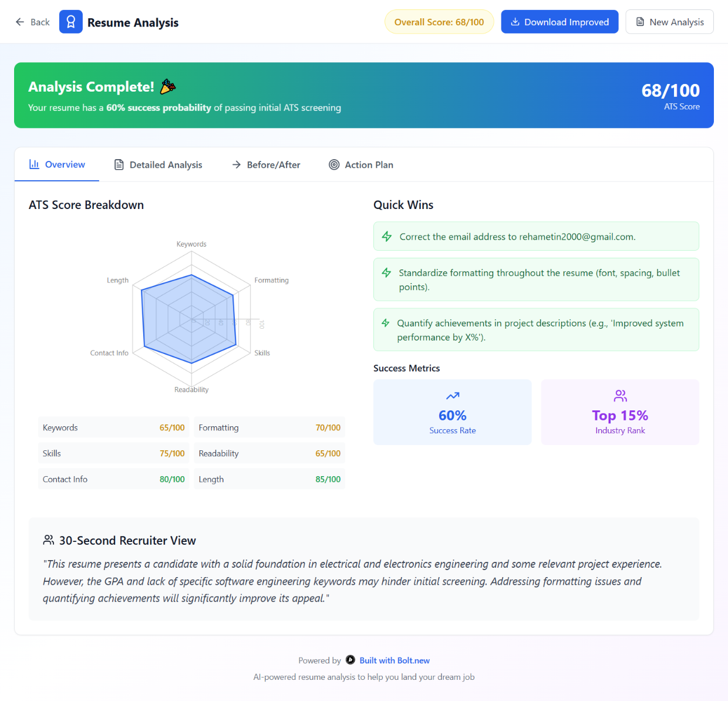Click the blue radar chart polygon

pos(188,319)
